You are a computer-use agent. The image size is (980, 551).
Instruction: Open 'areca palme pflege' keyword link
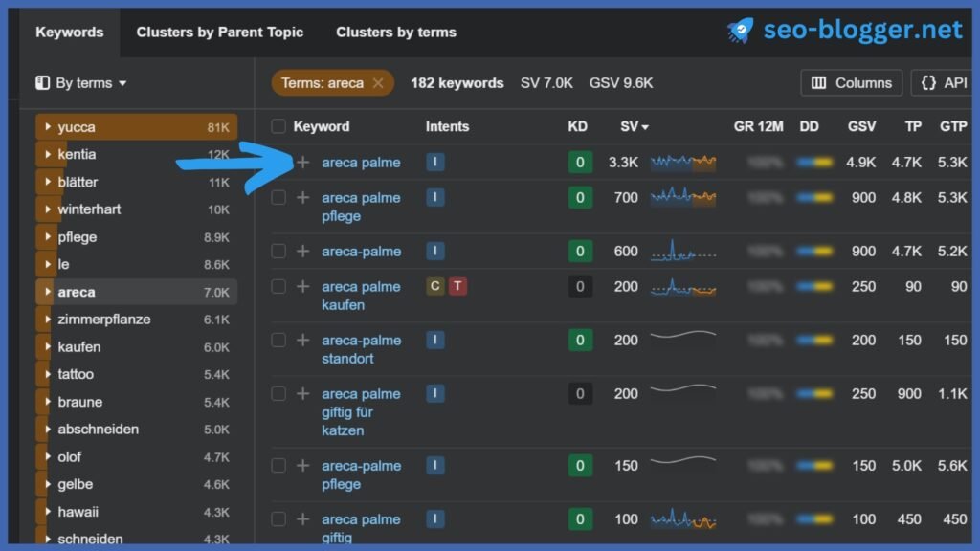pos(361,207)
